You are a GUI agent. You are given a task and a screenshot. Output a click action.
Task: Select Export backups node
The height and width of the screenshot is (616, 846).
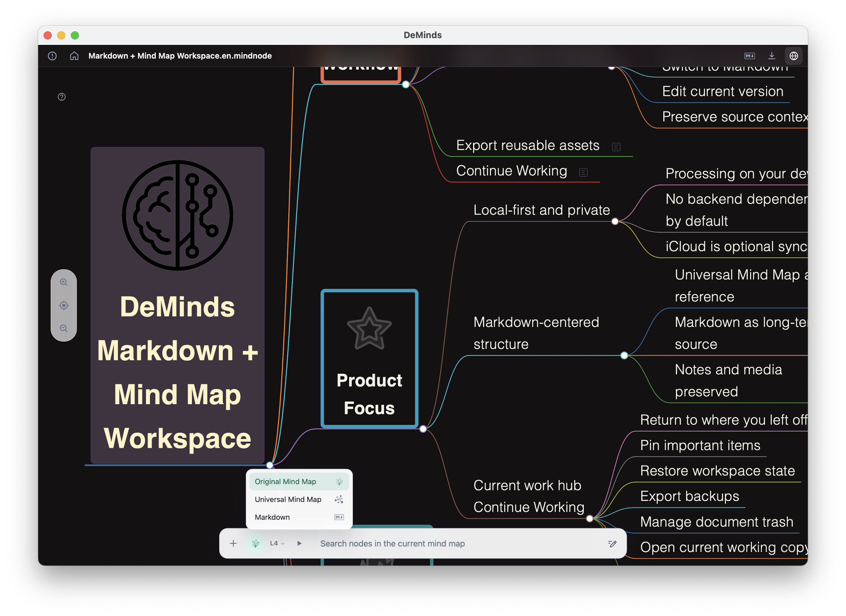(x=690, y=496)
